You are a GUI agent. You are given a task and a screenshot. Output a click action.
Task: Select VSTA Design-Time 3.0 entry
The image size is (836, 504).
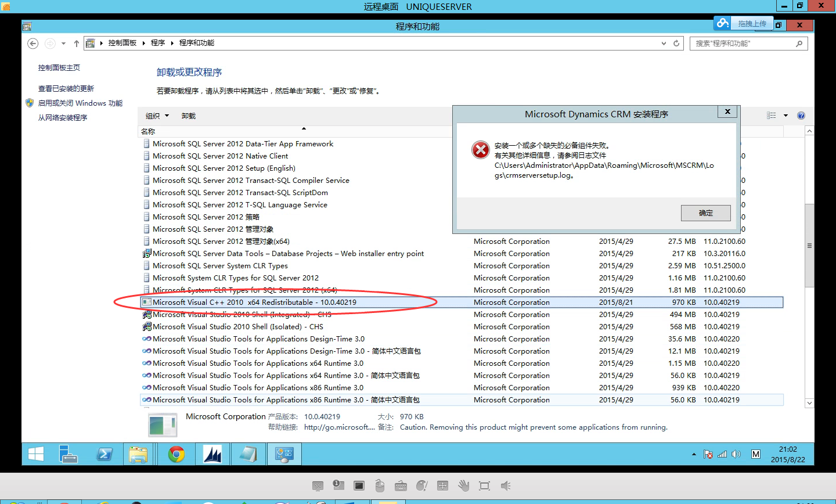(259, 339)
